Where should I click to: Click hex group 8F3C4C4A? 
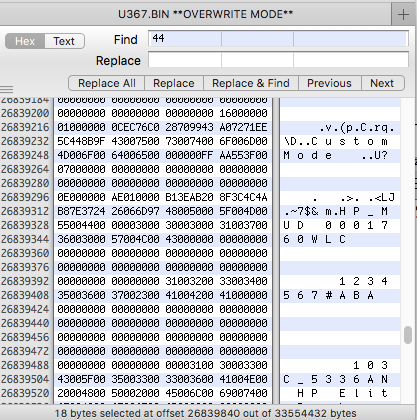(243, 197)
